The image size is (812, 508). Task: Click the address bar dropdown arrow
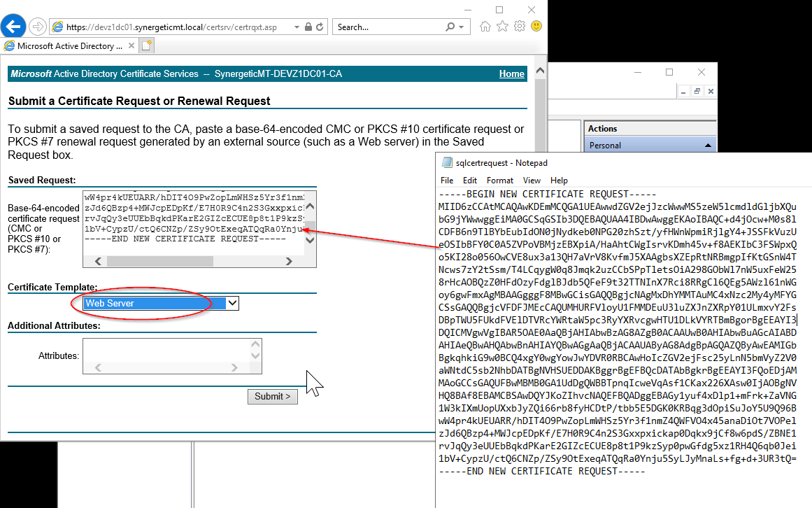point(297,27)
